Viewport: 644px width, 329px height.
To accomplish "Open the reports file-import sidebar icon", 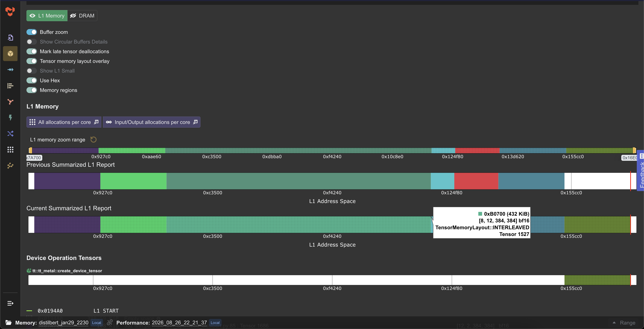I will [x=10, y=37].
